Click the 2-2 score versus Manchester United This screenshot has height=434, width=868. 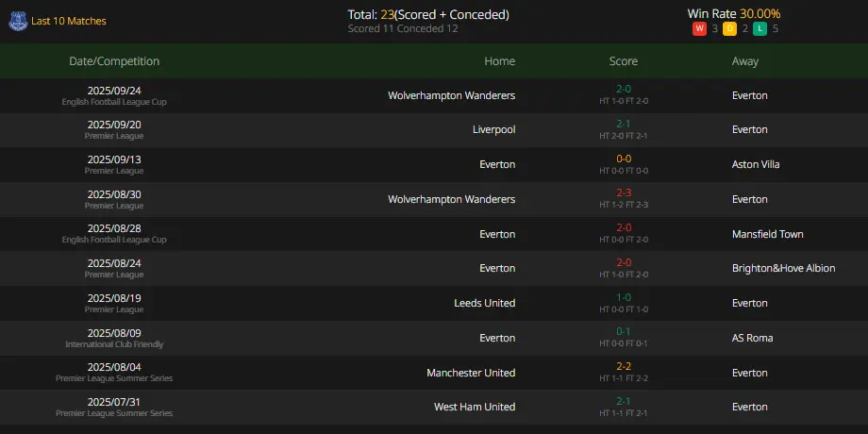pyautogui.click(x=624, y=366)
